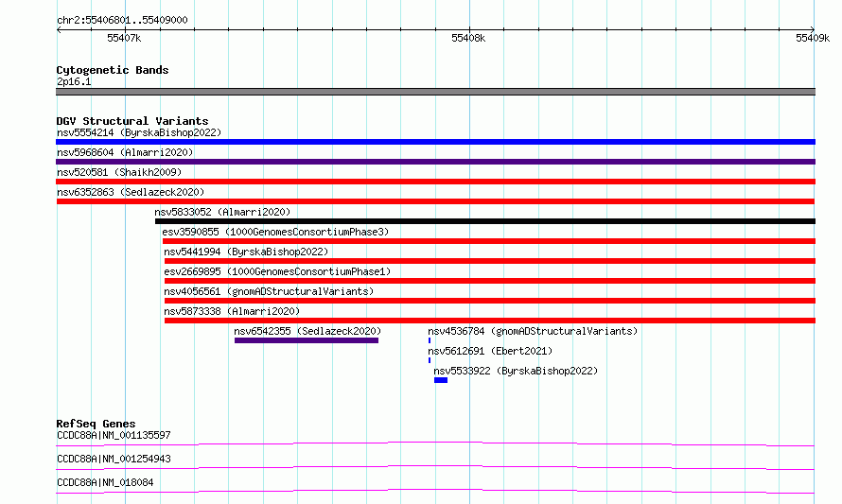Select the red esv2669895 variant bar

(x=490, y=281)
